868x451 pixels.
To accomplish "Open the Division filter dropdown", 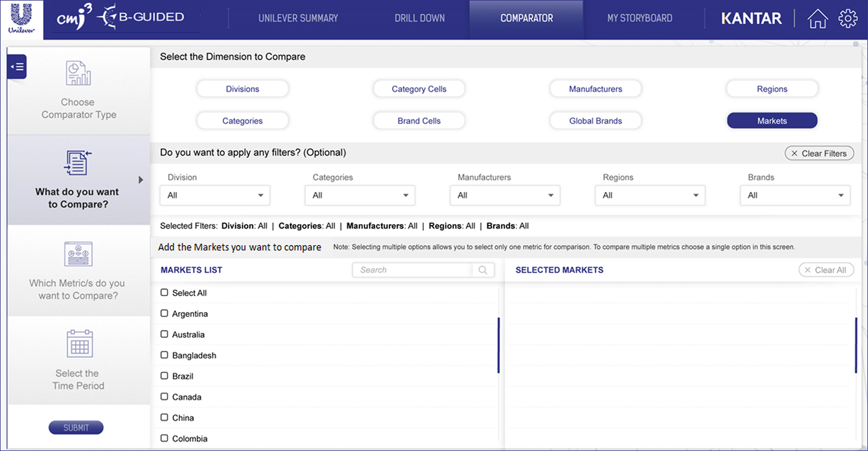I will (x=215, y=195).
